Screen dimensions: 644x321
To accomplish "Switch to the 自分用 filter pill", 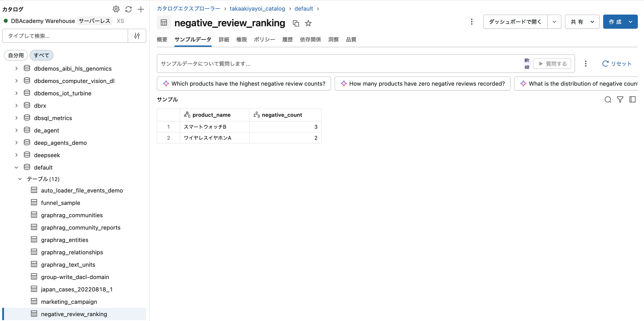I will click(x=15, y=55).
